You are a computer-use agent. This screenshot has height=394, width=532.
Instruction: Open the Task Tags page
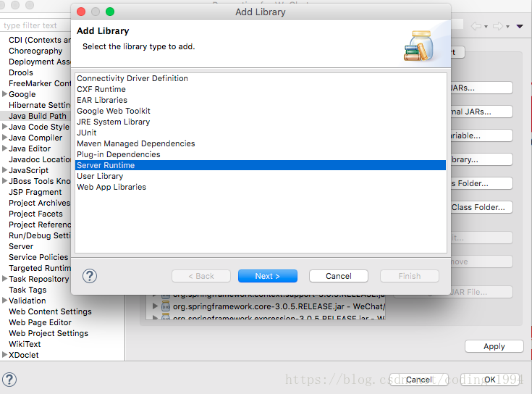pos(28,290)
